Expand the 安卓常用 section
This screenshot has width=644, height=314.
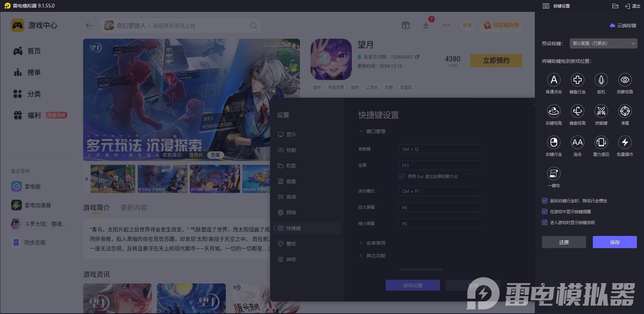click(x=372, y=243)
